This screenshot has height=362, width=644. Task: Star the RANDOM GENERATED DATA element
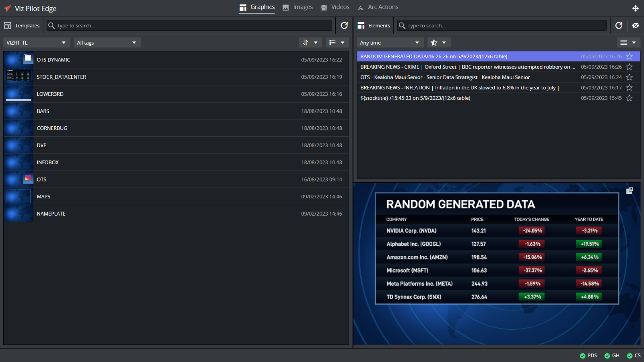click(x=630, y=57)
